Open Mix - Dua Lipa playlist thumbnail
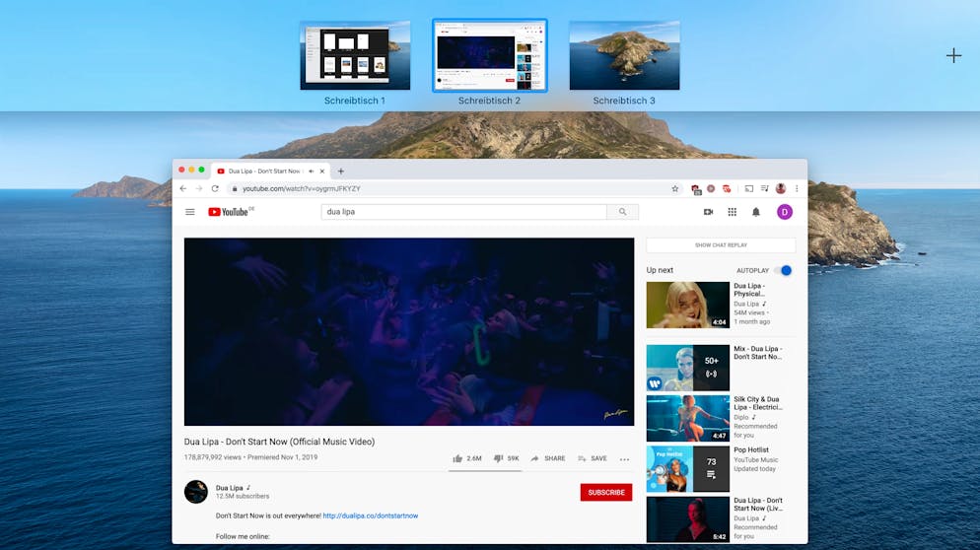The image size is (980, 550). point(687,368)
